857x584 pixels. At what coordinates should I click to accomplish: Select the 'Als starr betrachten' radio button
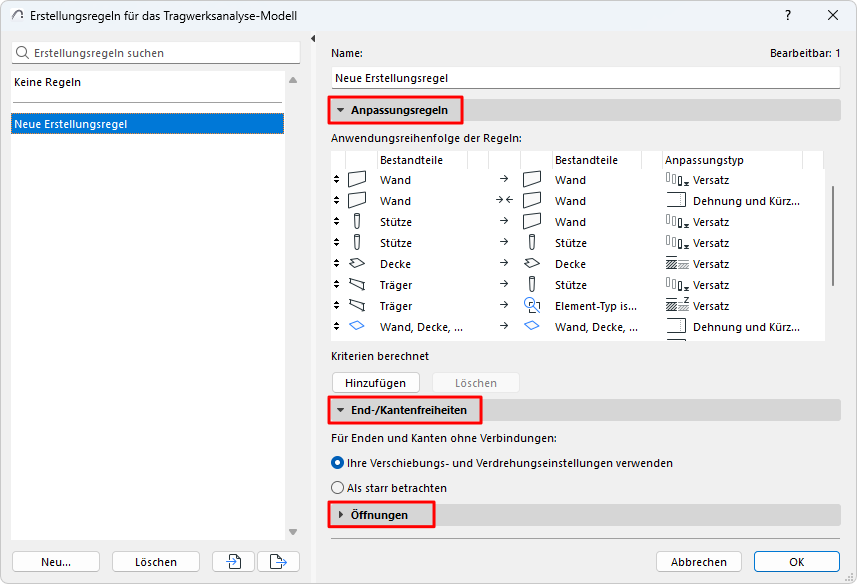point(338,488)
